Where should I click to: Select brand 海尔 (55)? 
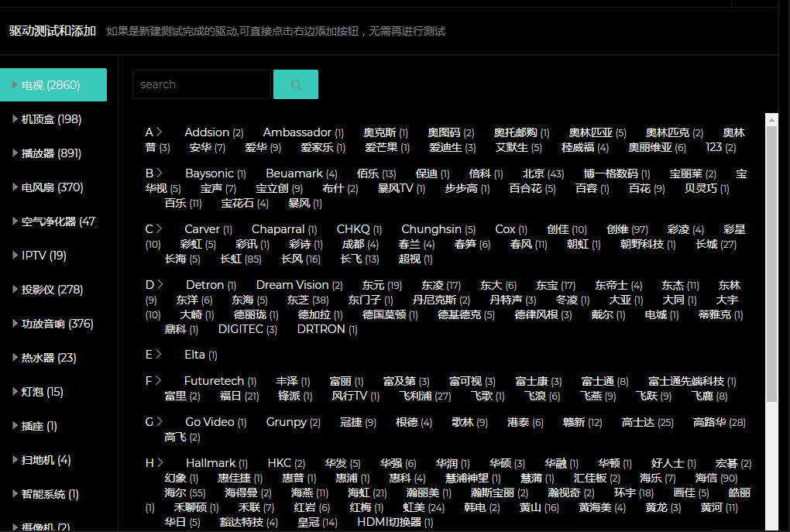point(185,493)
